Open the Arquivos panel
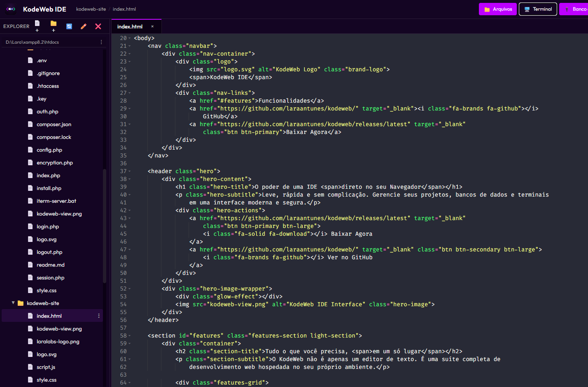588x387 pixels. pos(498,9)
